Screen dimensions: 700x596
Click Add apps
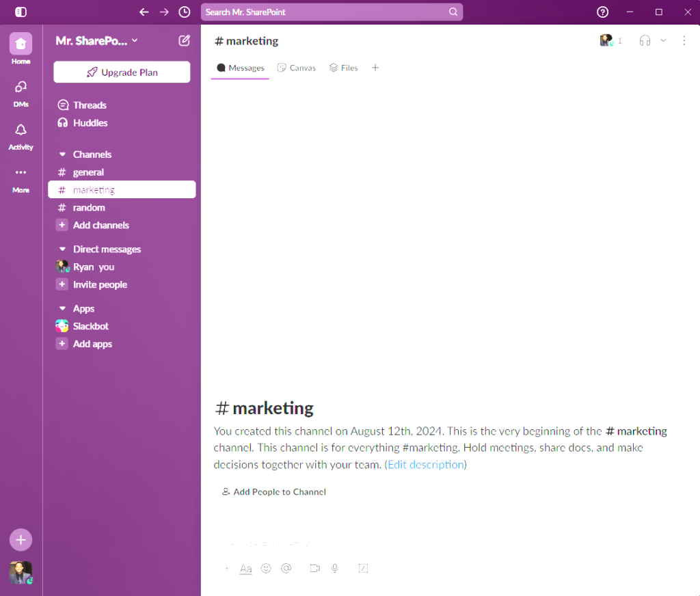pos(122,344)
